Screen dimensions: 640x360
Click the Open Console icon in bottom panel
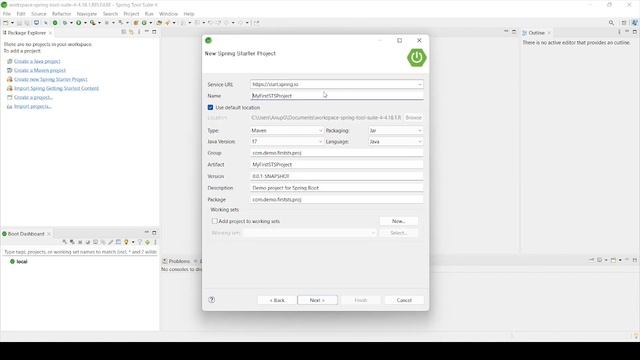click(613, 260)
